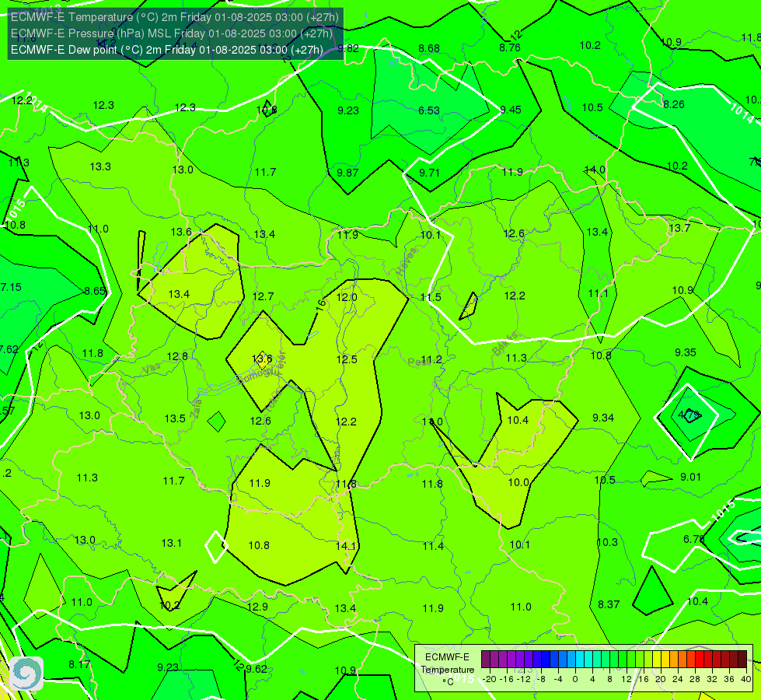This screenshot has width=761, height=700.
Task: Select the ECMWF-E Pressure MSL layer label
Action: pos(172,33)
